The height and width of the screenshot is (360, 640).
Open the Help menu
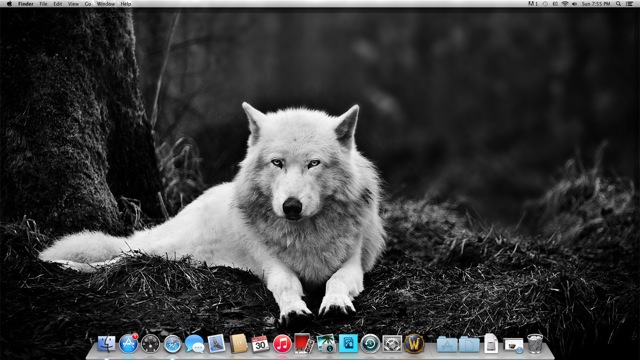(x=126, y=4)
